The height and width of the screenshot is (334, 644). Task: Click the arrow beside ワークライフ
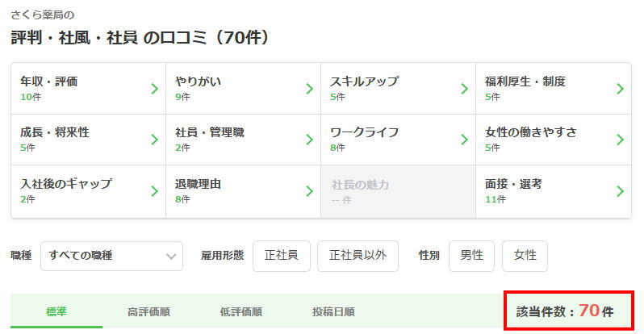465,140
